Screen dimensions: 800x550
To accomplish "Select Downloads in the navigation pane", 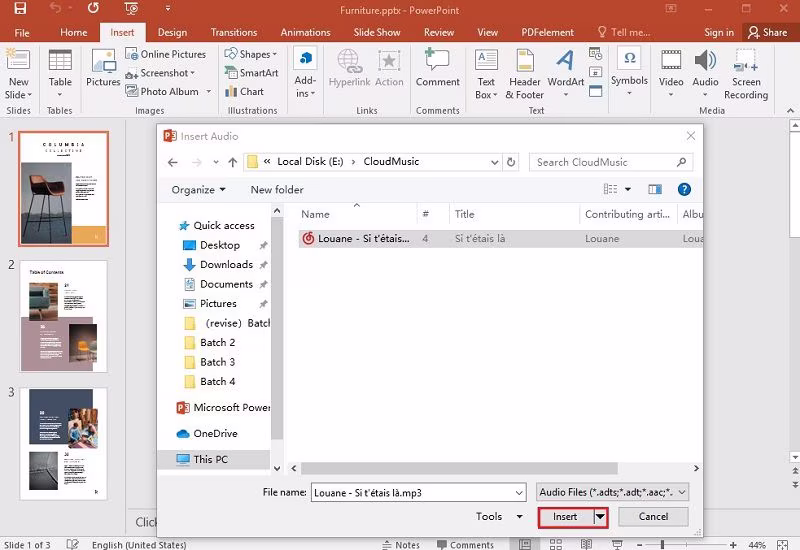I will pos(226,265).
